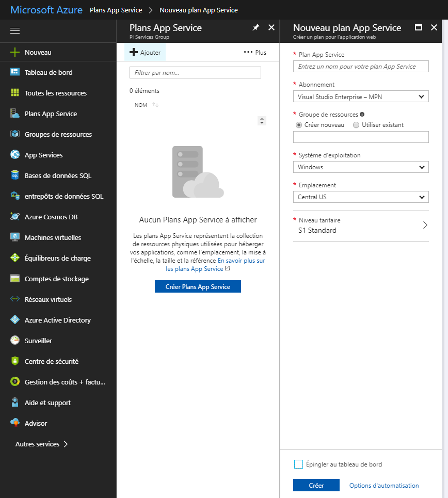The height and width of the screenshot is (498, 448).
Task: Click the Microsoft Azure logo text
Action: (46, 10)
